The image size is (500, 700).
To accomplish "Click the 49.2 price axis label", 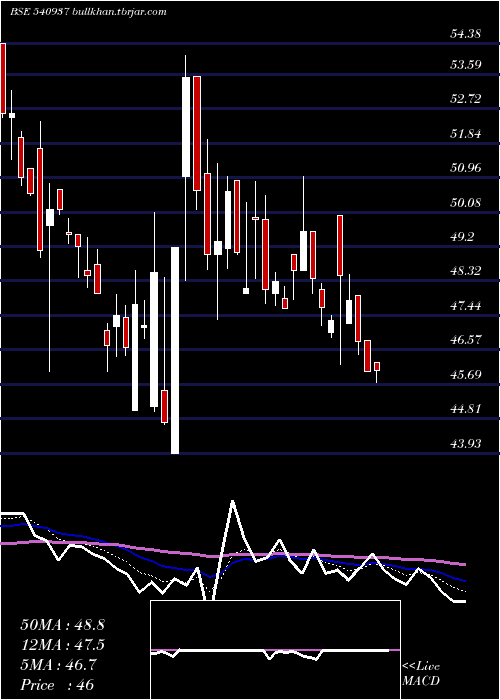I will (462, 237).
